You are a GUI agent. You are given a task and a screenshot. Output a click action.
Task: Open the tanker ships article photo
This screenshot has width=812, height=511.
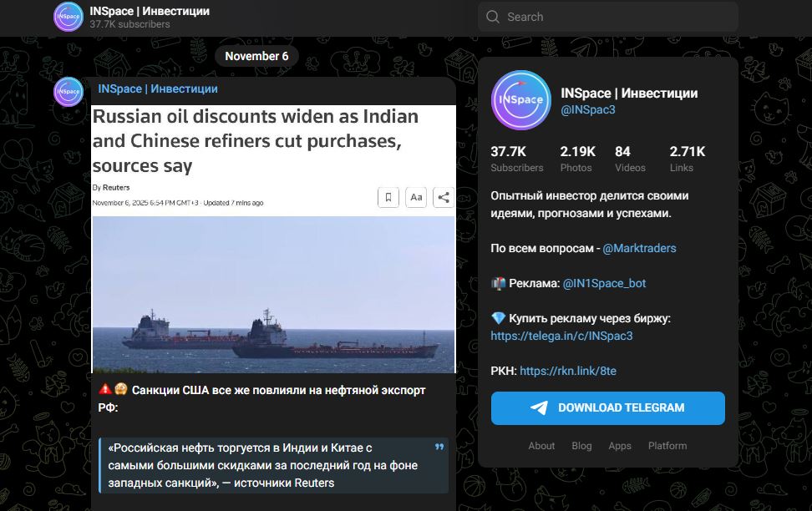(274, 294)
